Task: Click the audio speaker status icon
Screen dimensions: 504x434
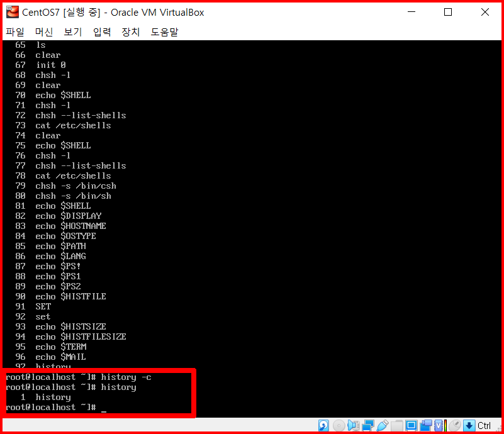Action: click(354, 426)
